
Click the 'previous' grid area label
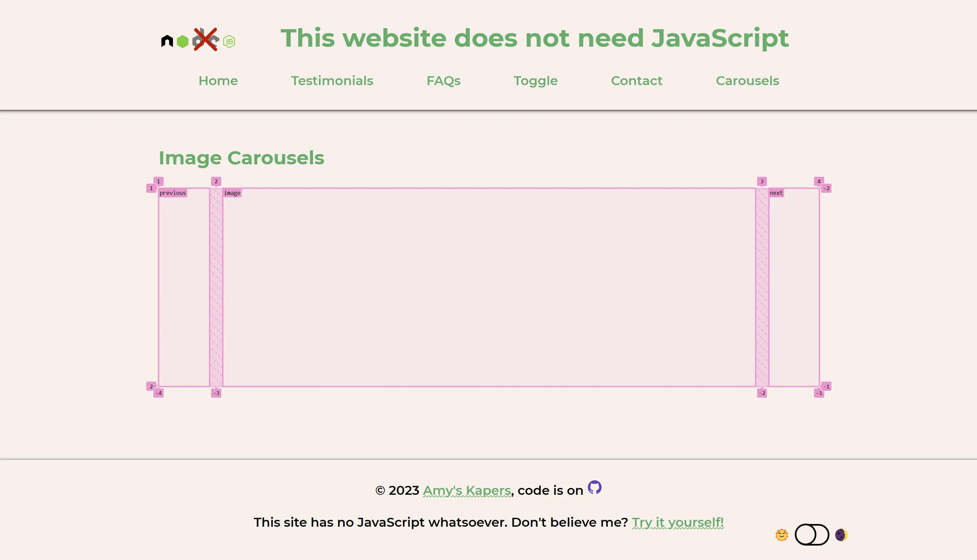pos(173,193)
